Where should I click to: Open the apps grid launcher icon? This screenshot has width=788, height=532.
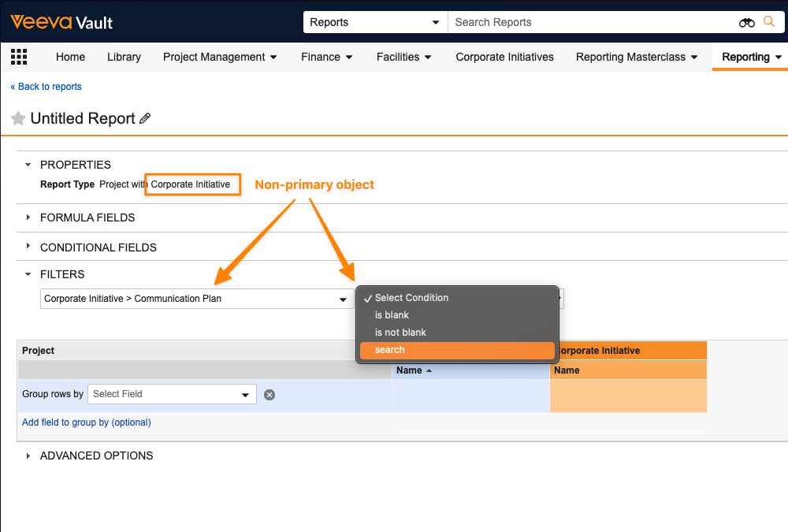(x=19, y=57)
